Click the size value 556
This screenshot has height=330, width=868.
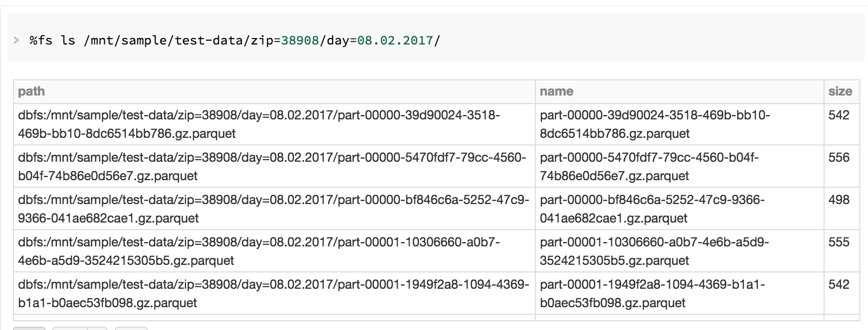(839, 158)
